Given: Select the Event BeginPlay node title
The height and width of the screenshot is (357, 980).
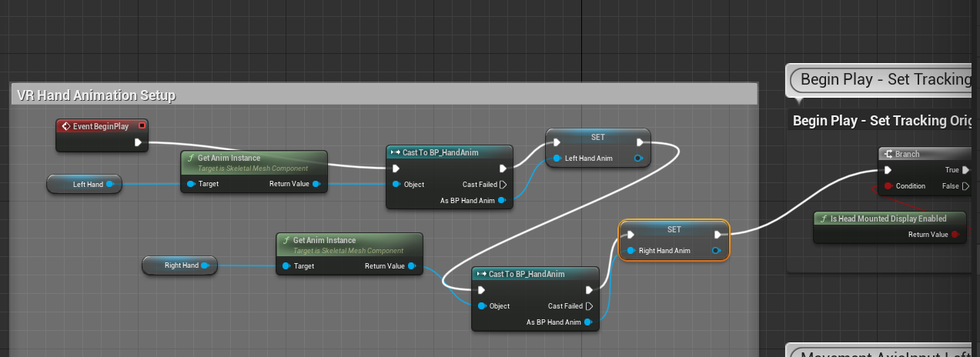Looking at the screenshot, I should [x=101, y=126].
